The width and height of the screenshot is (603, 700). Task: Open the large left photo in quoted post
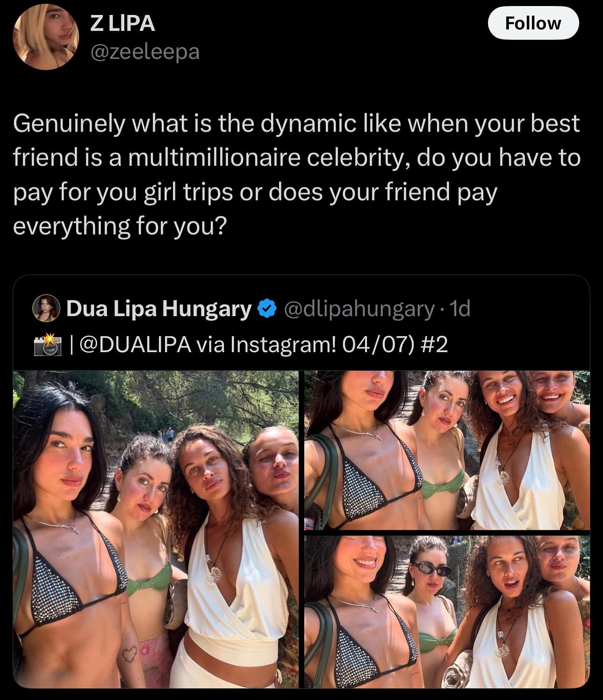click(156, 528)
